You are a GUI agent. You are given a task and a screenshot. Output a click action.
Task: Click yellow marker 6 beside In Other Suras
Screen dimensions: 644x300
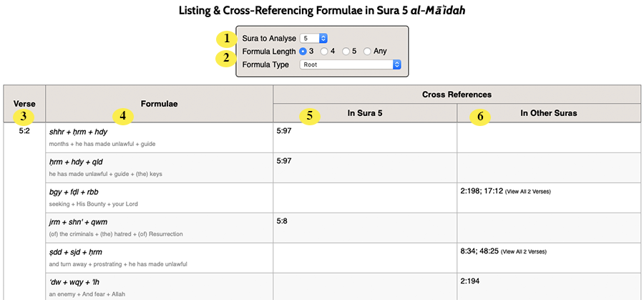click(480, 117)
